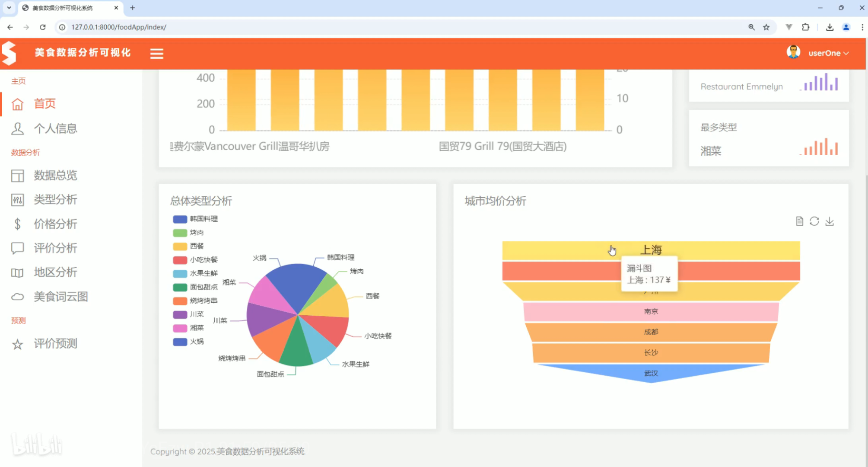Open 个人信息 page link

click(x=55, y=128)
